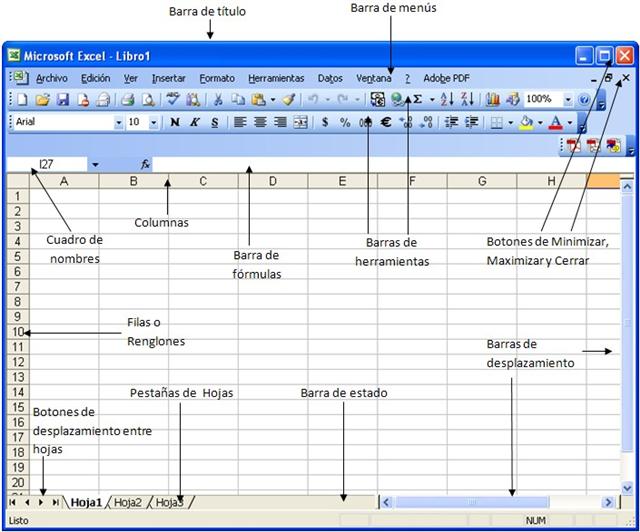
Task: Toggle center alignment formatting
Action: (x=260, y=122)
